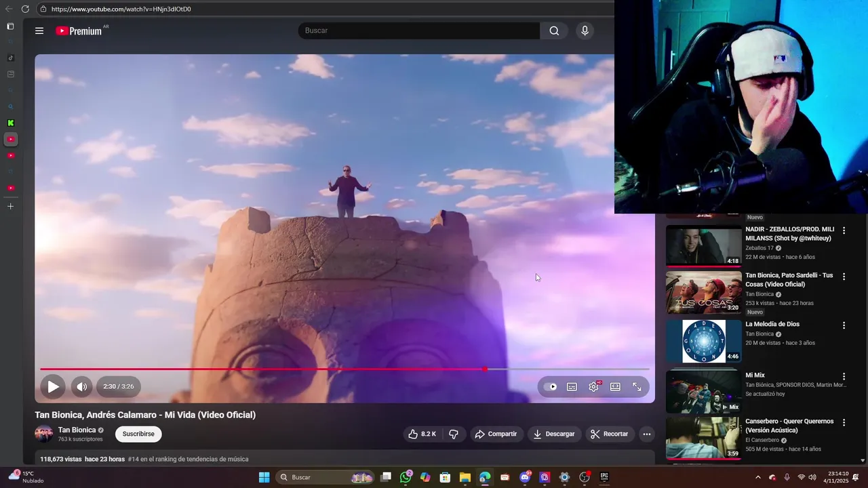This screenshot has width=868, height=488.
Task: Open Tan Bionica channel avatar
Action: pos(44,434)
